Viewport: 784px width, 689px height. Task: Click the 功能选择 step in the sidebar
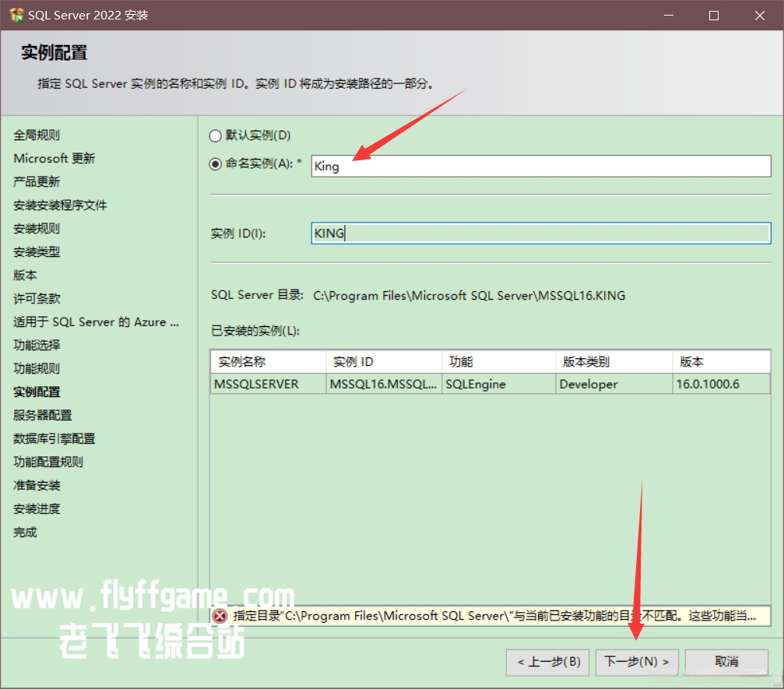(x=37, y=345)
